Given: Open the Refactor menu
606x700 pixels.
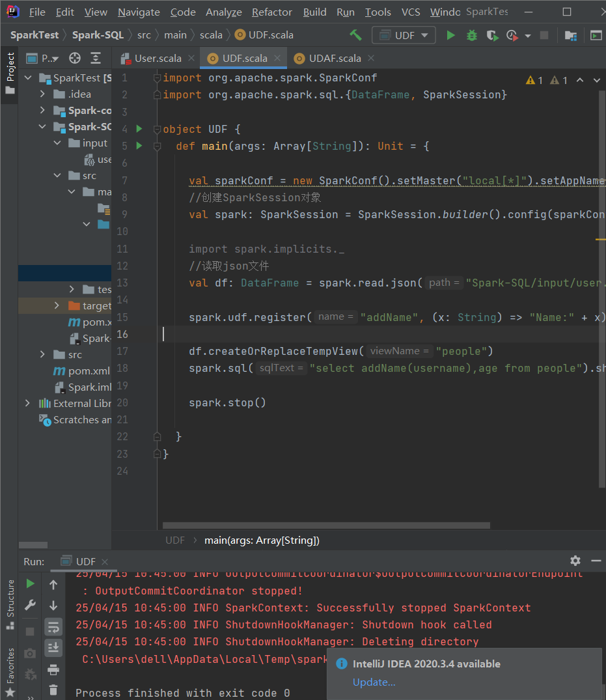Looking at the screenshot, I should pos(272,12).
